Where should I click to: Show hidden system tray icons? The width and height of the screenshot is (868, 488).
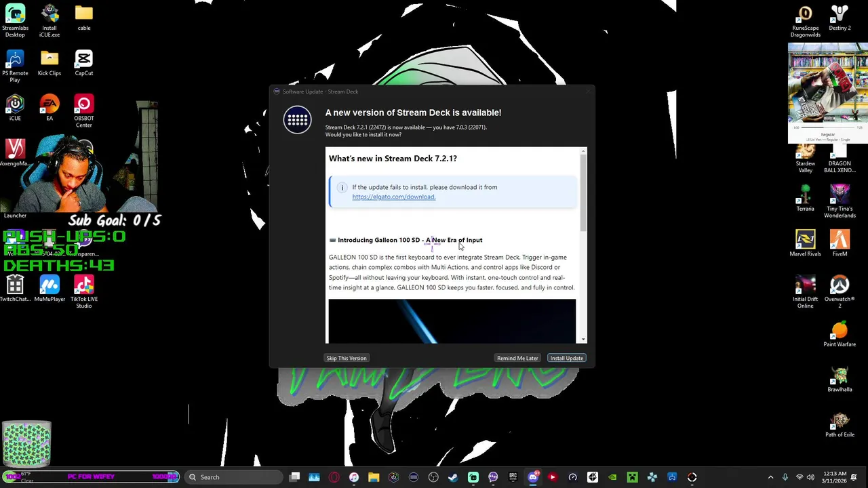tap(770, 477)
